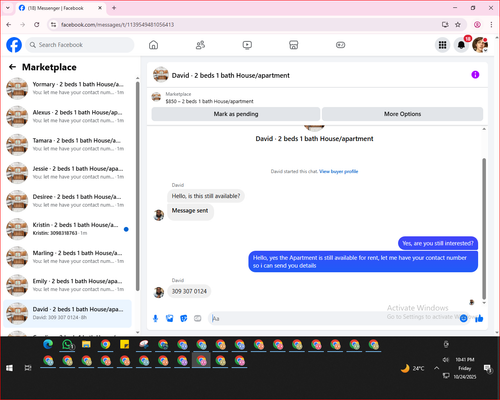Show hidden system tray icons

point(436,368)
